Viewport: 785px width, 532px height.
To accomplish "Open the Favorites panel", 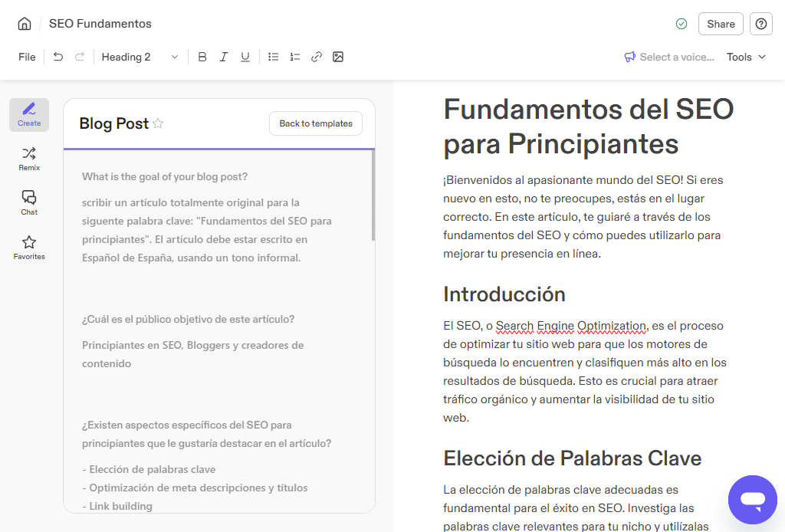I will [x=28, y=247].
